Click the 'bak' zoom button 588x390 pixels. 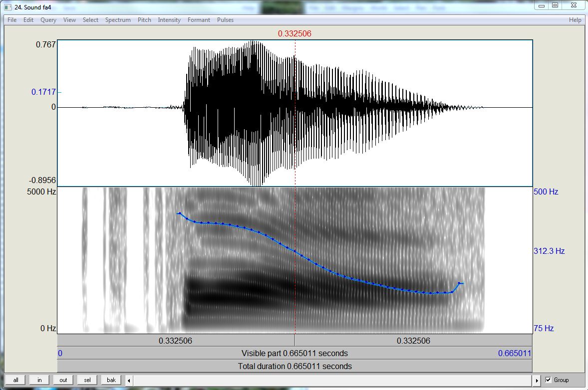point(111,380)
